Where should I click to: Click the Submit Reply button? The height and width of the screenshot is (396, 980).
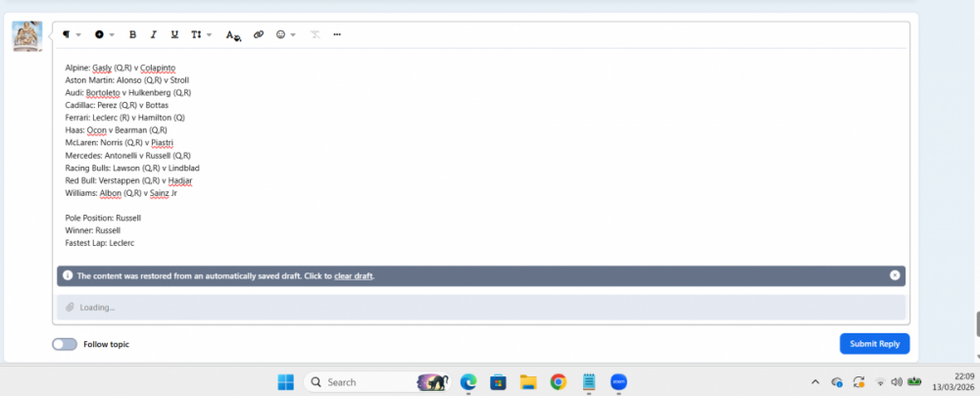coord(874,343)
